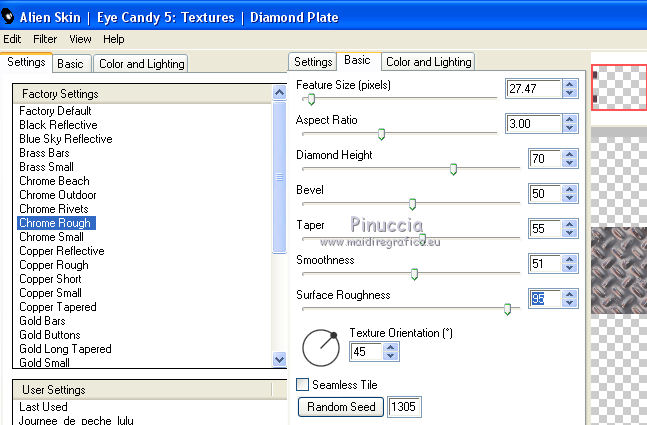Increase Texture Orientation with up arrow
The image size is (647, 425).
[390, 347]
